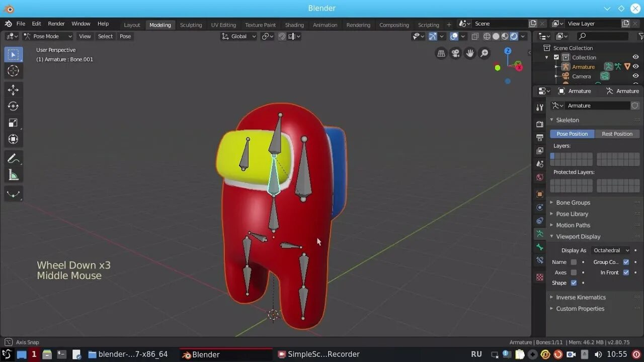This screenshot has height=362, width=644.
Task: Open Object Constraints properties tab
Action: click(540, 221)
